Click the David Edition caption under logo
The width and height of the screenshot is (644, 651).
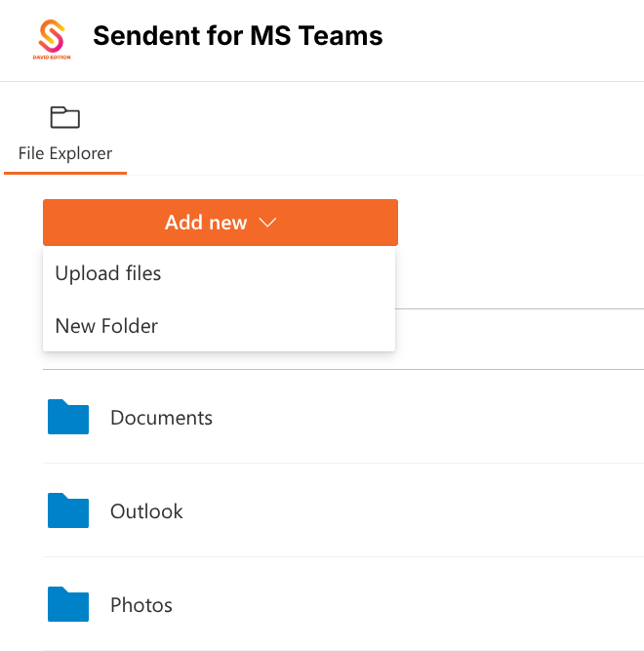coord(51,57)
